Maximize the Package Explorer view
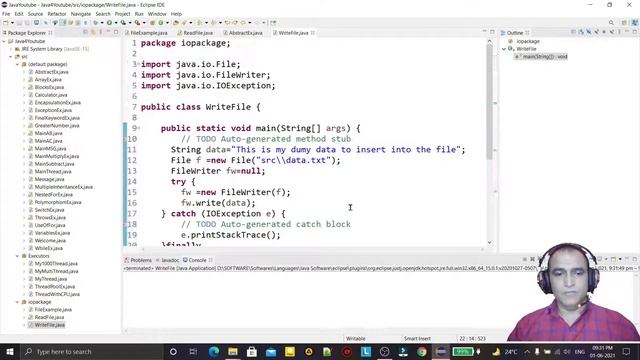The image size is (640, 360). tap(116, 32)
